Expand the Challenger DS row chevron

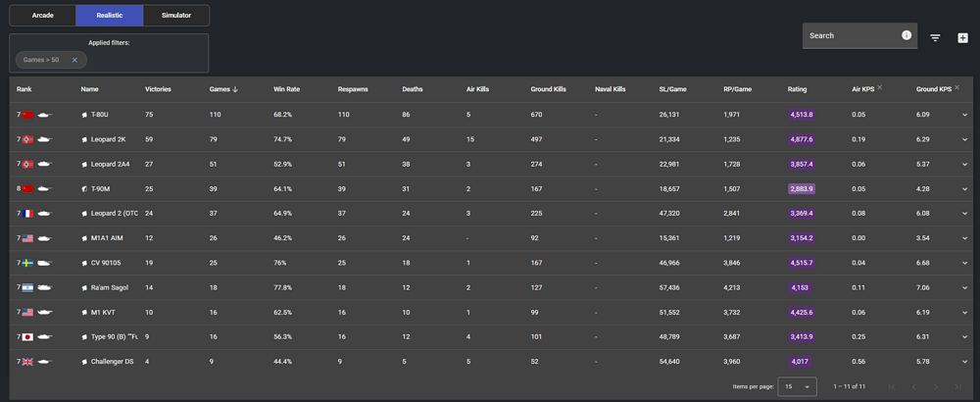click(x=965, y=362)
